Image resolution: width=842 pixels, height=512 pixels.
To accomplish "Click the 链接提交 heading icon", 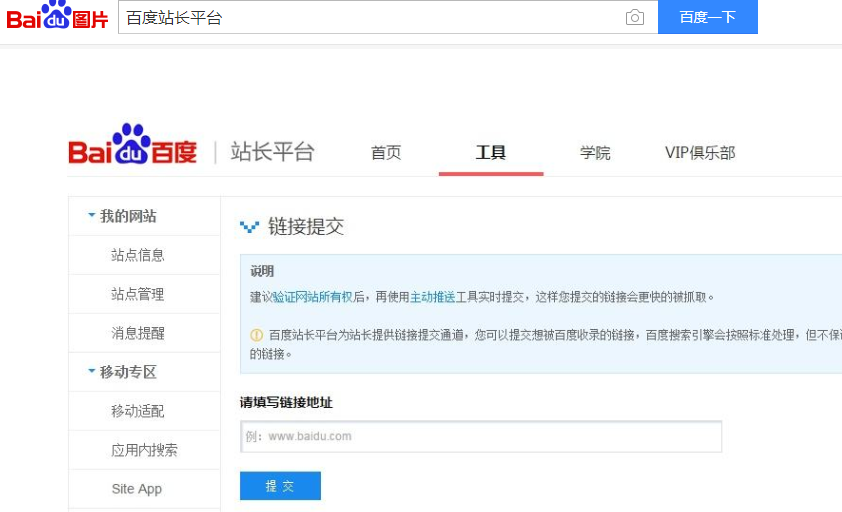I will pyautogui.click(x=249, y=227).
